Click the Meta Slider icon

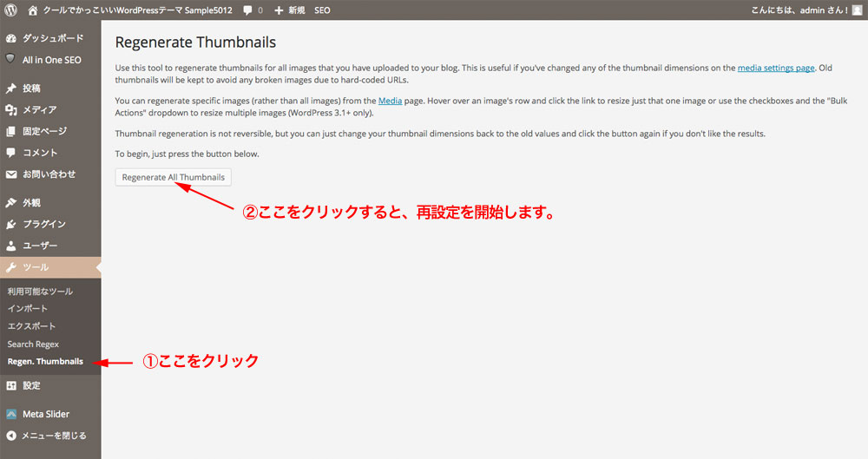pyautogui.click(x=10, y=414)
